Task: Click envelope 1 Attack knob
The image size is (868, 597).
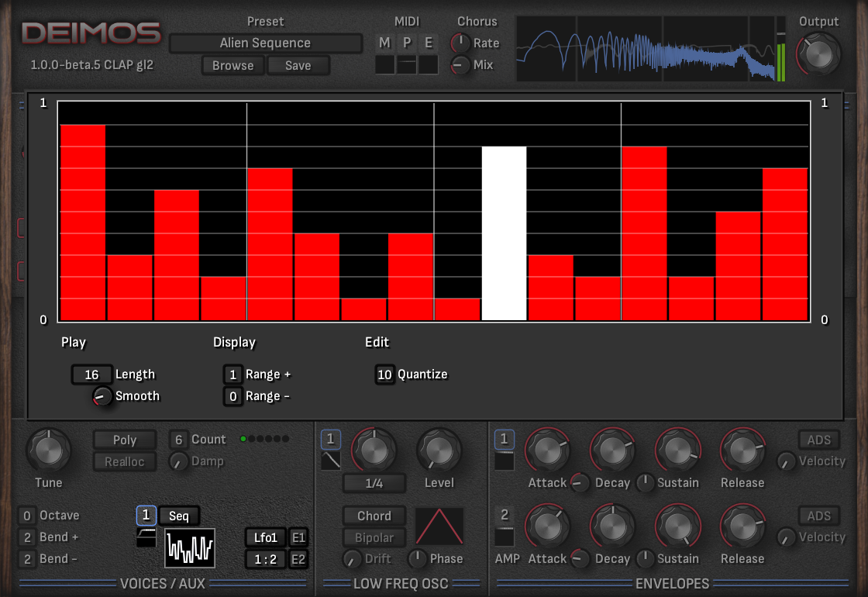Action: click(547, 450)
